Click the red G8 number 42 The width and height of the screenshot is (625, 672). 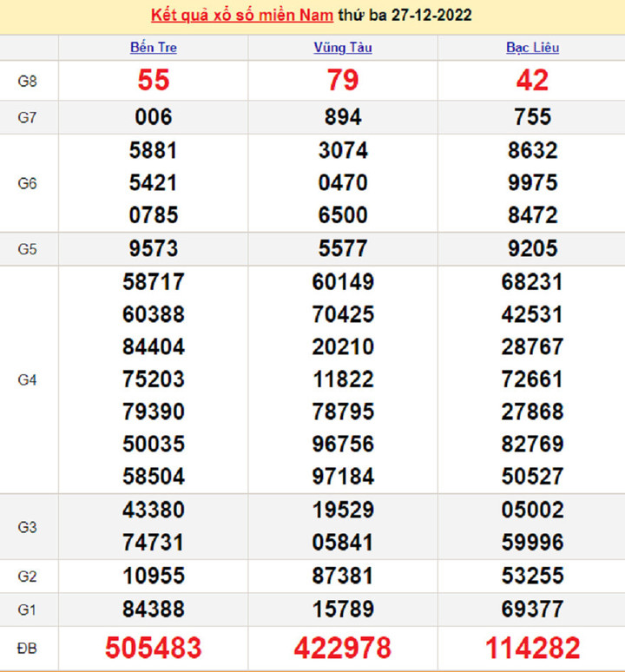click(532, 81)
